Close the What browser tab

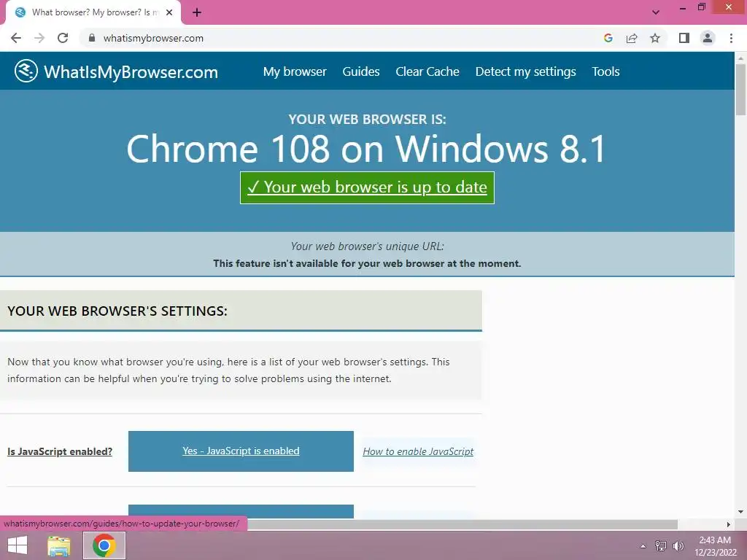coord(169,12)
